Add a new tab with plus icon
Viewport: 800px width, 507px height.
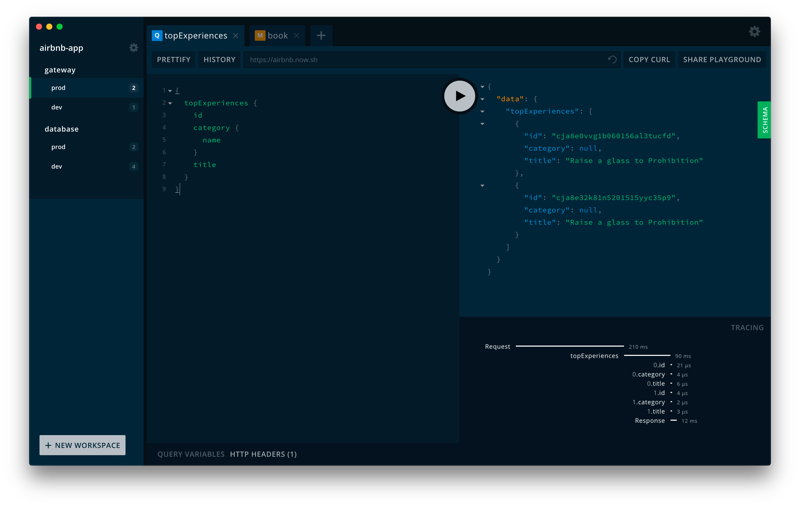pos(321,35)
